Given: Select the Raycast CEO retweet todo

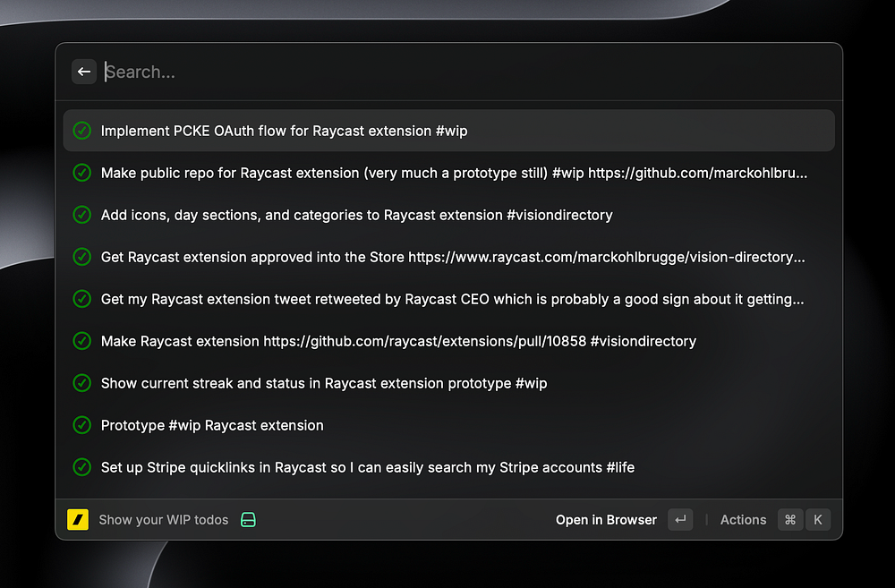Looking at the screenshot, I should click(452, 299).
